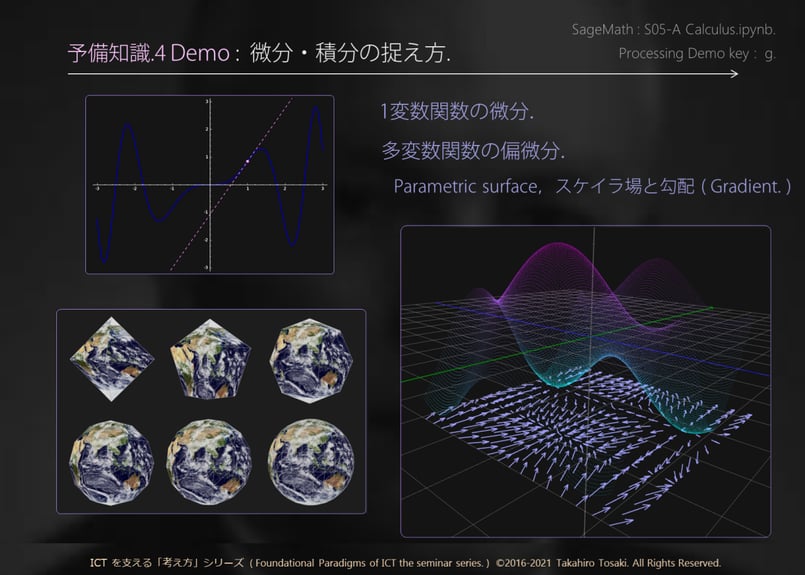
Task: Select the smoothest Earth sphere, bottom right
Action: pos(311,462)
